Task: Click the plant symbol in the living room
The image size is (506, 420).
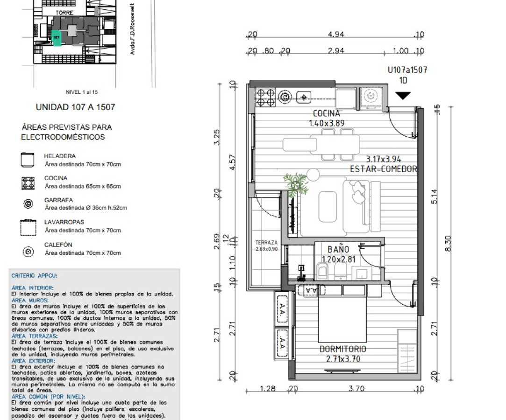Action: click(x=295, y=185)
